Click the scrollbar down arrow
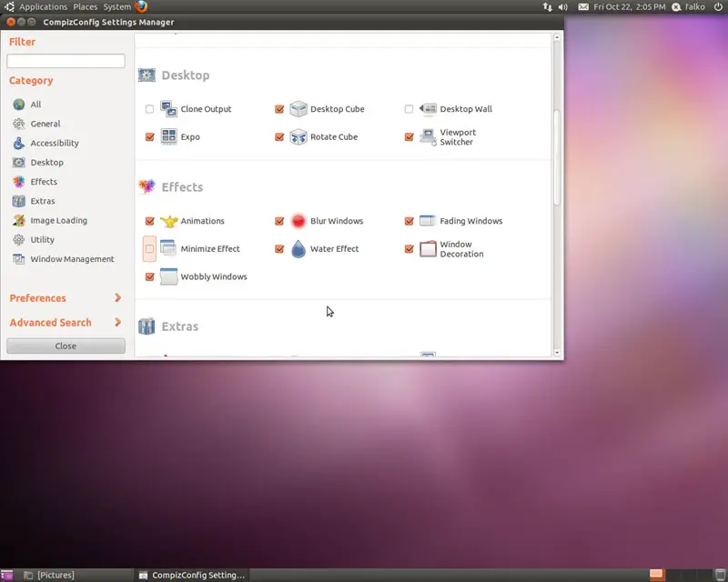 click(557, 353)
